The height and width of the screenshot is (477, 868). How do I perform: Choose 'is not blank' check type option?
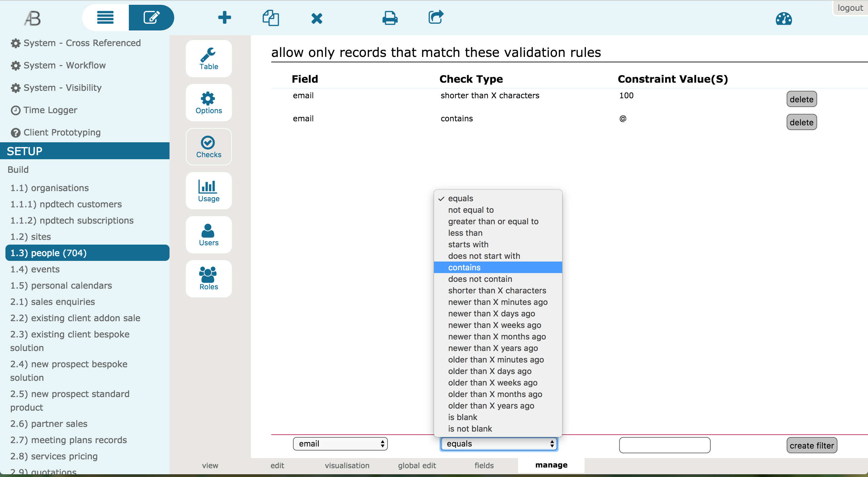(x=470, y=429)
